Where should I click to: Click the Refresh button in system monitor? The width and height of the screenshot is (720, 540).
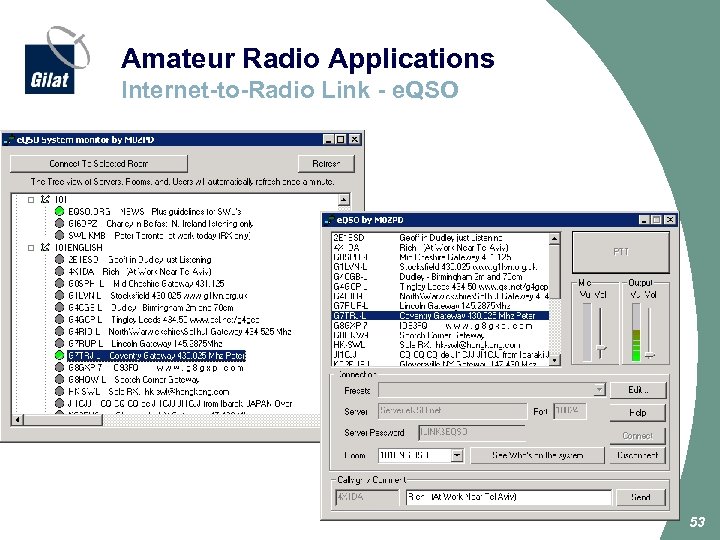tap(326, 163)
